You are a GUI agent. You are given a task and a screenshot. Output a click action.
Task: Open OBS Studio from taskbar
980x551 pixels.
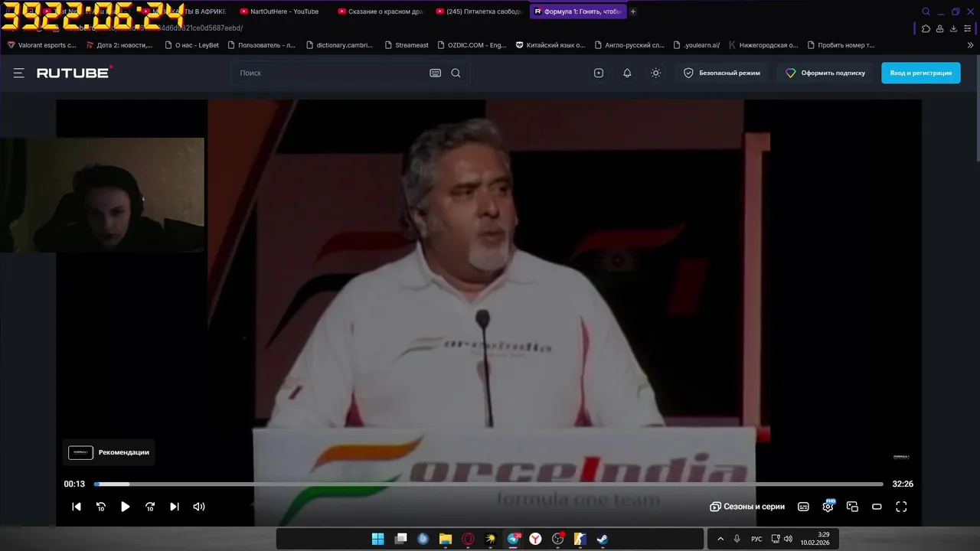point(558,539)
